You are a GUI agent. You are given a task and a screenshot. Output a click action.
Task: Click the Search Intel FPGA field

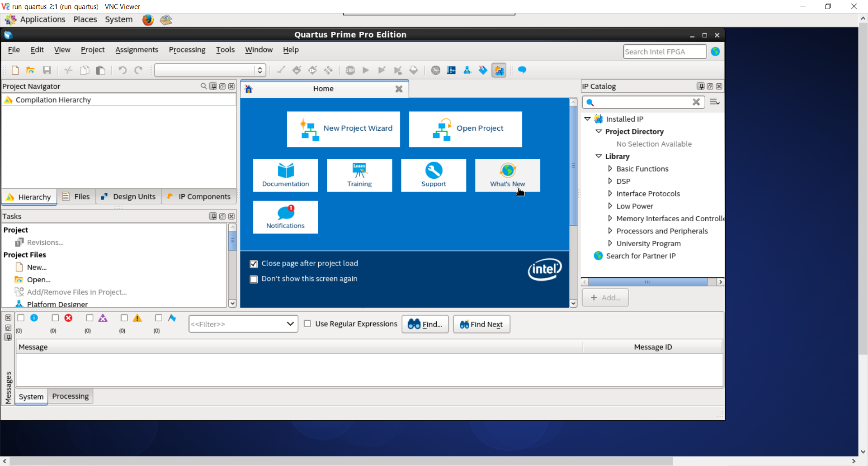(x=664, y=52)
